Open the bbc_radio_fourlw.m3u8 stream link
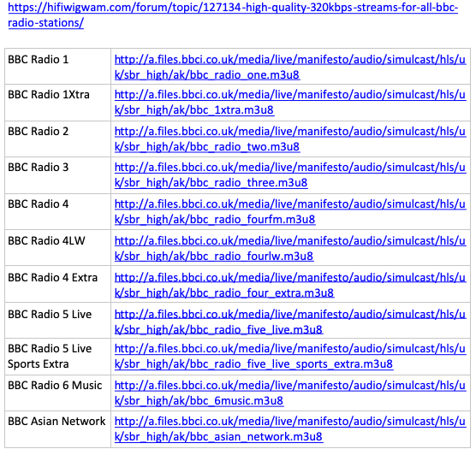 click(x=290, y=248)
